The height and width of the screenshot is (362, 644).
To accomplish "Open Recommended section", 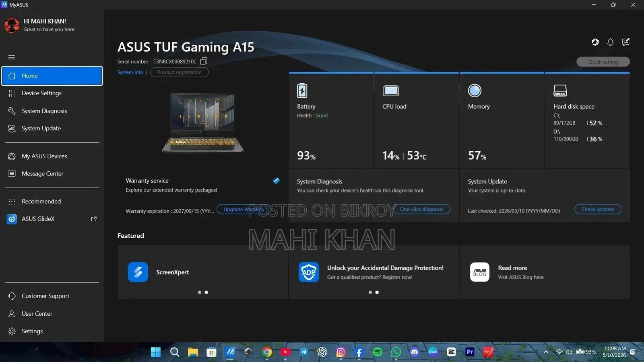I will 52,202.
